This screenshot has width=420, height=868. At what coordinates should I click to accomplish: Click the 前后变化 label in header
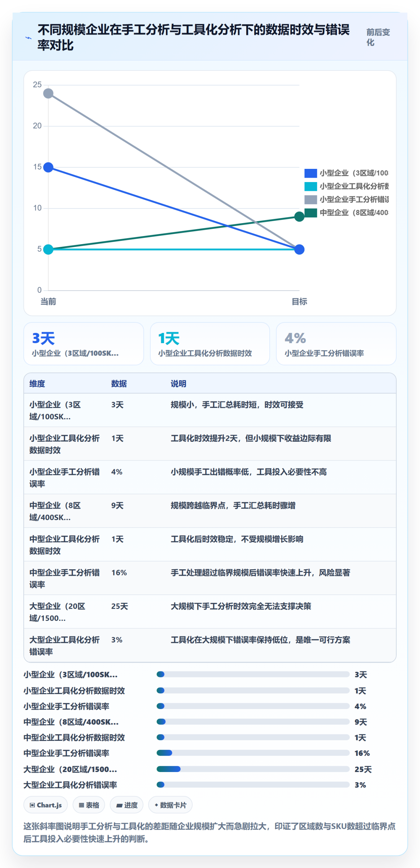[378, 37]
